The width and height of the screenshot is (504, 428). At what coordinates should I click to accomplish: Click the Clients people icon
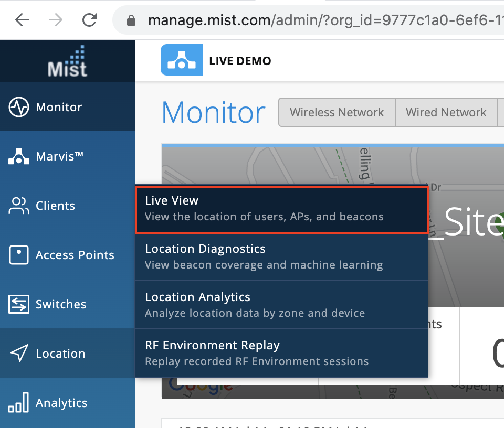[19, 206]
